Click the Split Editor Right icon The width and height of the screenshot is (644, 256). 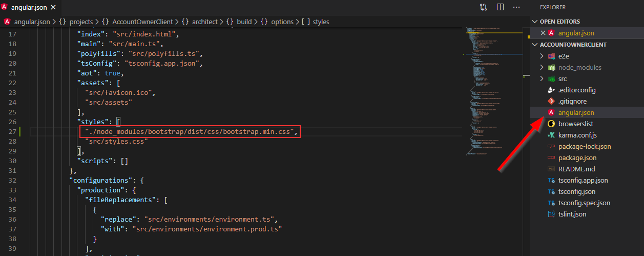coord(500,8)
